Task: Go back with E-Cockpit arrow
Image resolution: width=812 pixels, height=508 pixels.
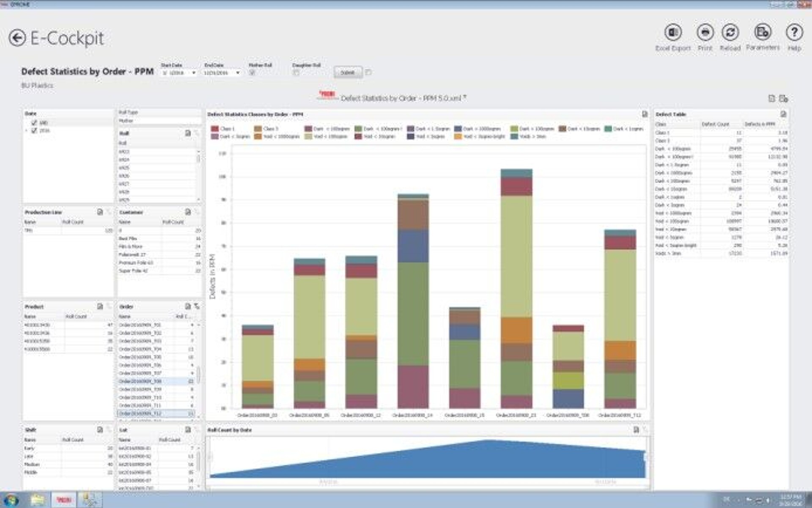Action: click(17, 38)
